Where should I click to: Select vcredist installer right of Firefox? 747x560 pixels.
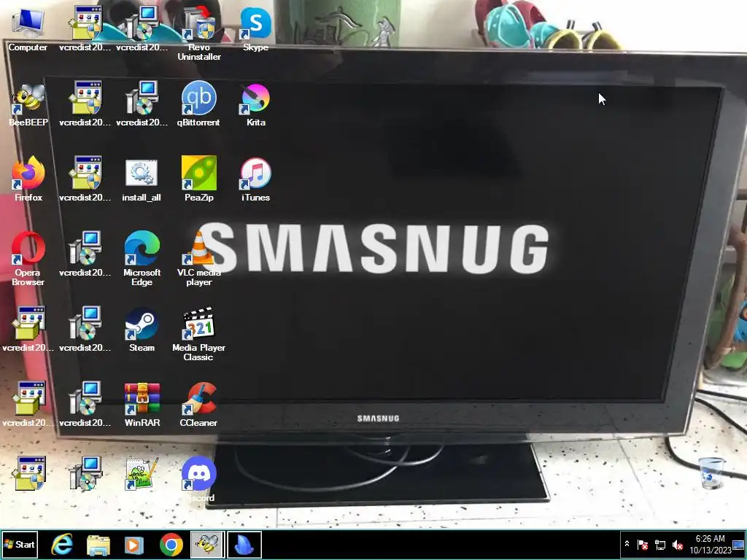tap(85, 179)
